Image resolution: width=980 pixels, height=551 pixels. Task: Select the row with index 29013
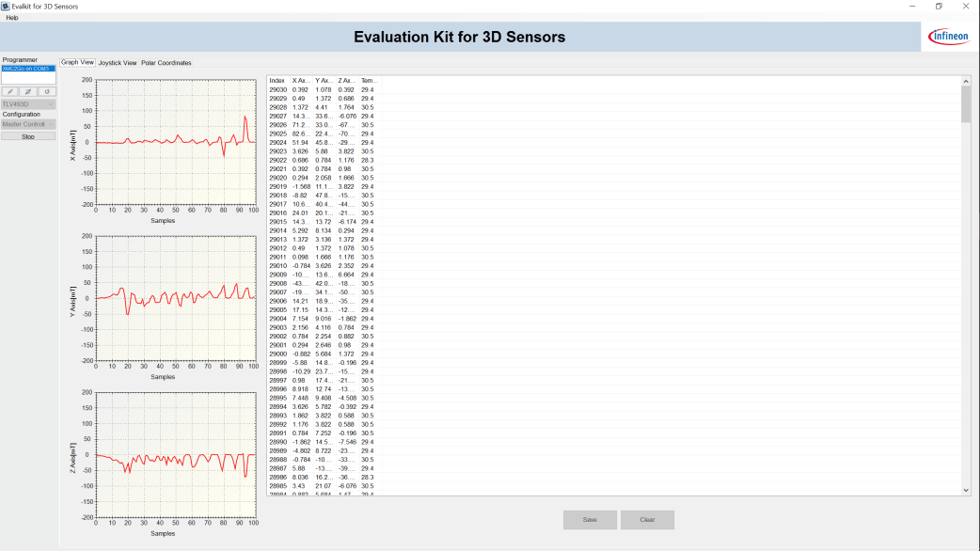tap(324, 239)
